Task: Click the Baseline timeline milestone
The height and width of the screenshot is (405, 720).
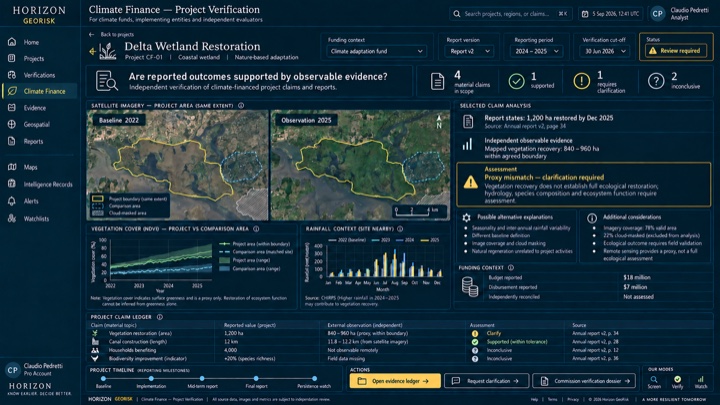Action: point(103,379)
